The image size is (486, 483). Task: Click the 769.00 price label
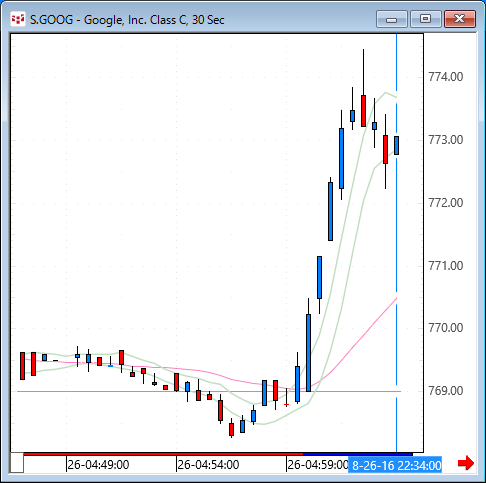(x=446, y=391)
